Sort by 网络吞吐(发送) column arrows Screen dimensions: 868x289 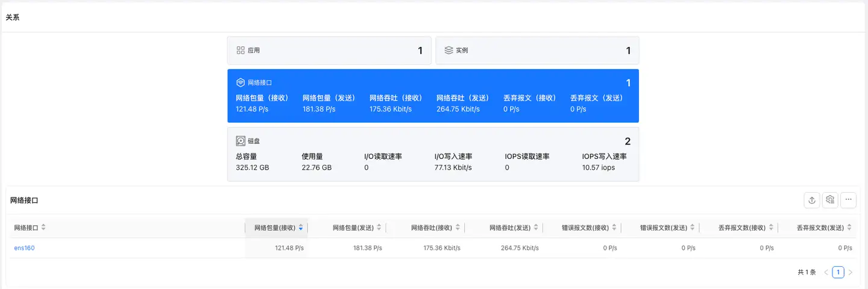pos(536,228)
